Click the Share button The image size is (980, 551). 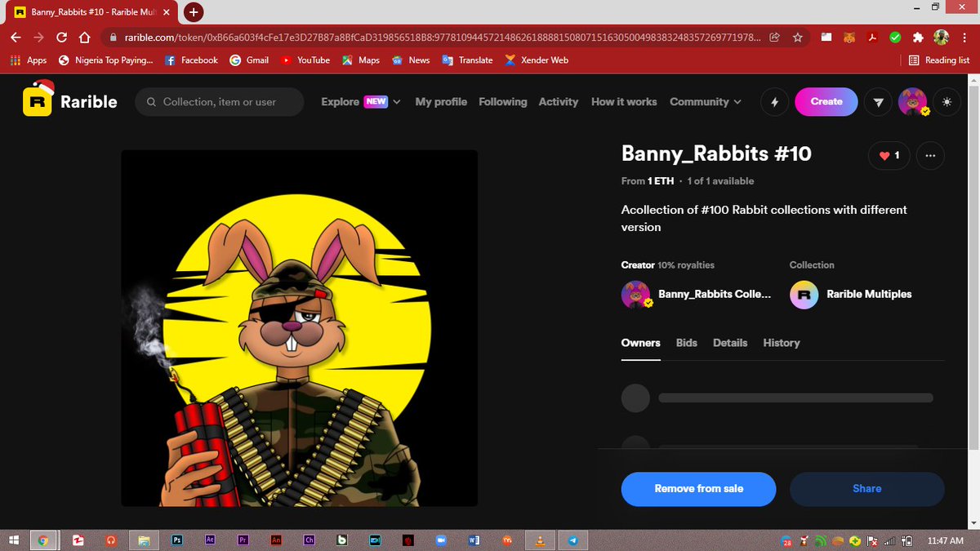click(866, 489)
